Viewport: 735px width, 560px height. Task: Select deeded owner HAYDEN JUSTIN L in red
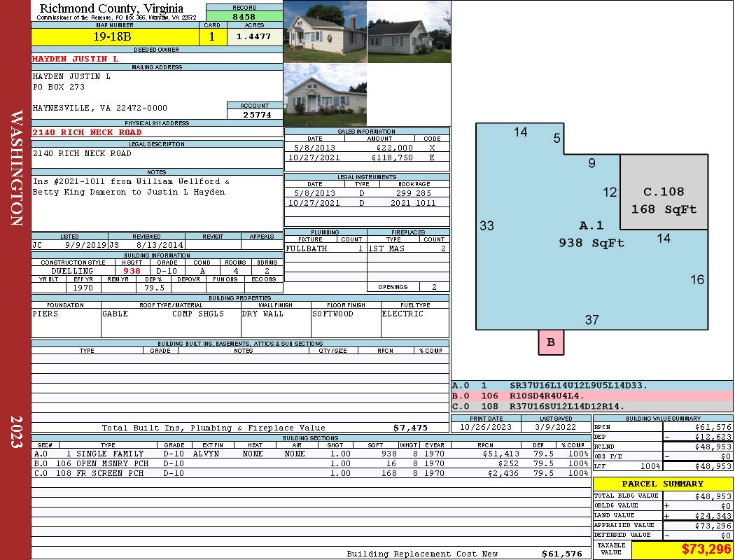click(76, 59)
